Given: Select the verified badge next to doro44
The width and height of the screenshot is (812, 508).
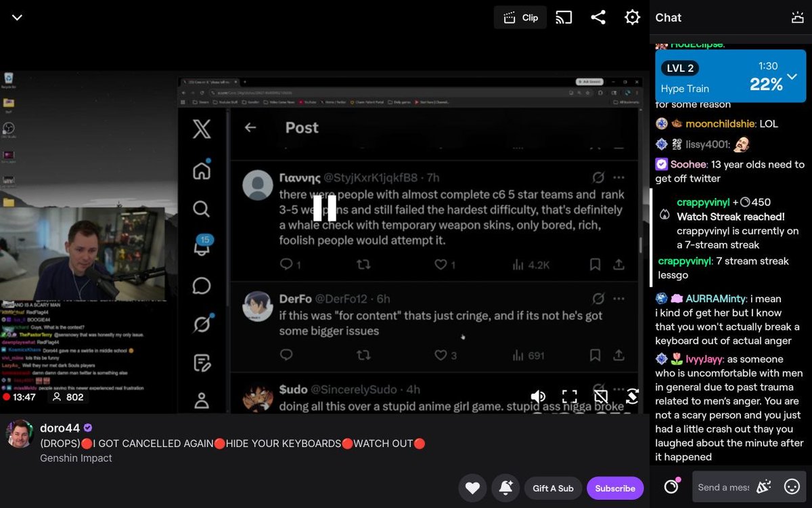Looking at the screenshot, I should pos(88,428).
